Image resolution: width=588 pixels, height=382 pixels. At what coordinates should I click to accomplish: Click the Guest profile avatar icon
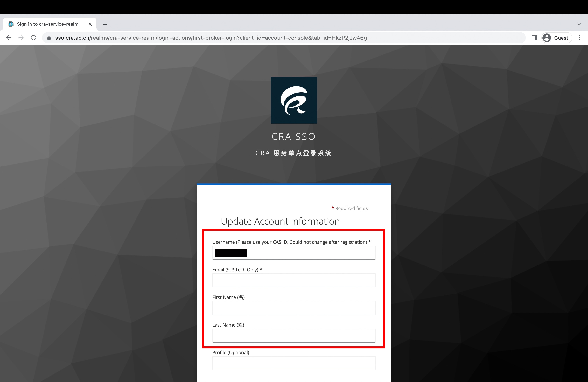(547, 38)
